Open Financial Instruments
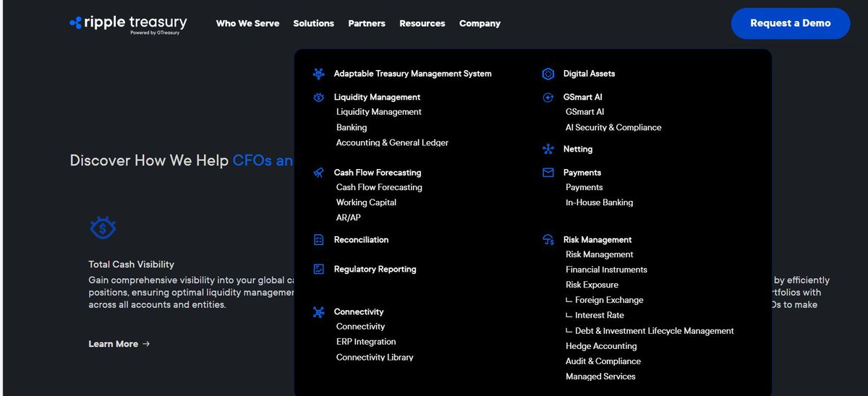The height and width of the screenshot is (396, 868). (607, 270)
